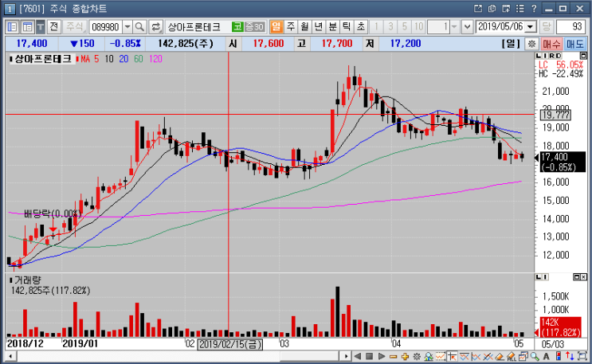
Task: Click the zoom magnifier icon in bottom toolbar
Action: coord(535,357)
